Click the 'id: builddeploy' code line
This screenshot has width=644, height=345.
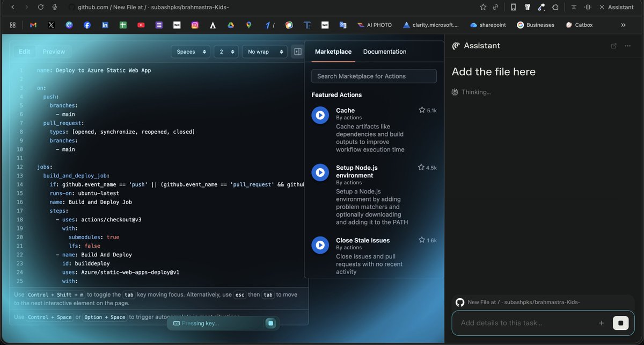point(86,263)
